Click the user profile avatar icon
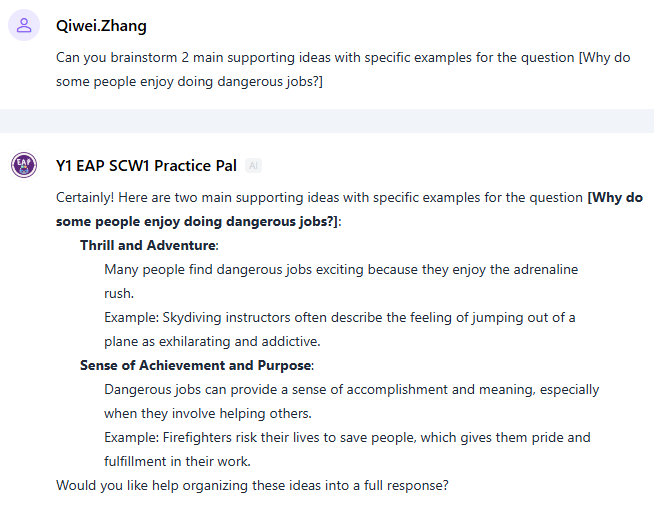The image size is (654, 507). click(23, 26)
